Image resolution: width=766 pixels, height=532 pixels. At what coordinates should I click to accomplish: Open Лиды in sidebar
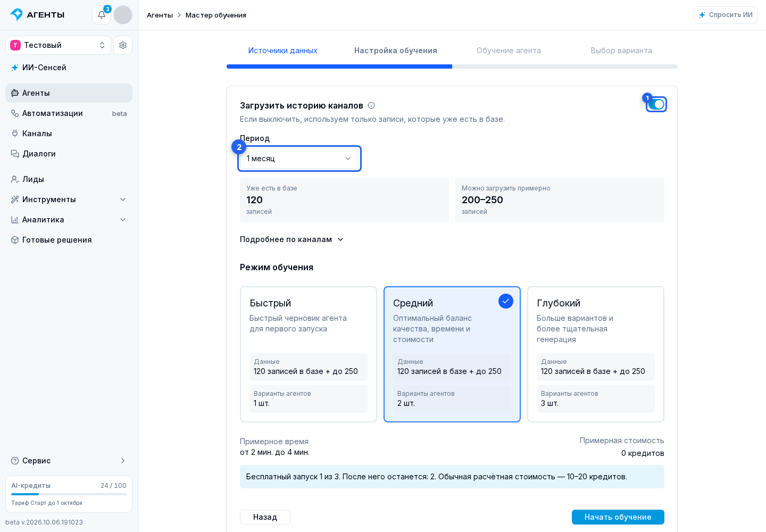point(69,179)
